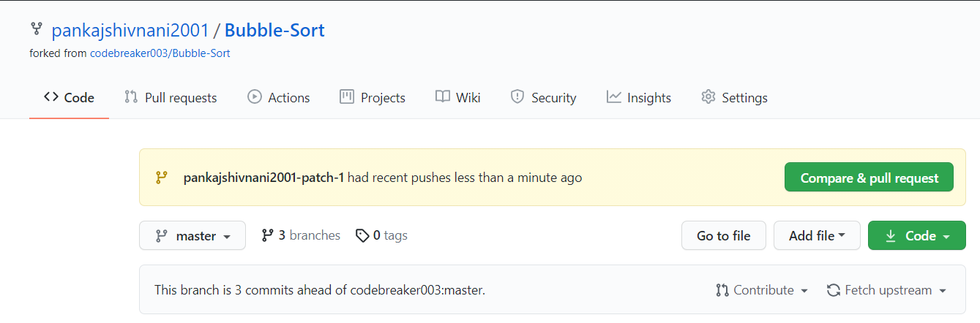
Task: Expand the Add file dropdown
Action: click(x=817, y=235)
